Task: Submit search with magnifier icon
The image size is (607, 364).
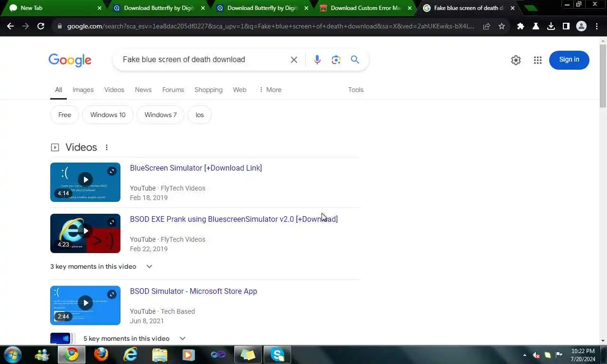Action: 355,60
